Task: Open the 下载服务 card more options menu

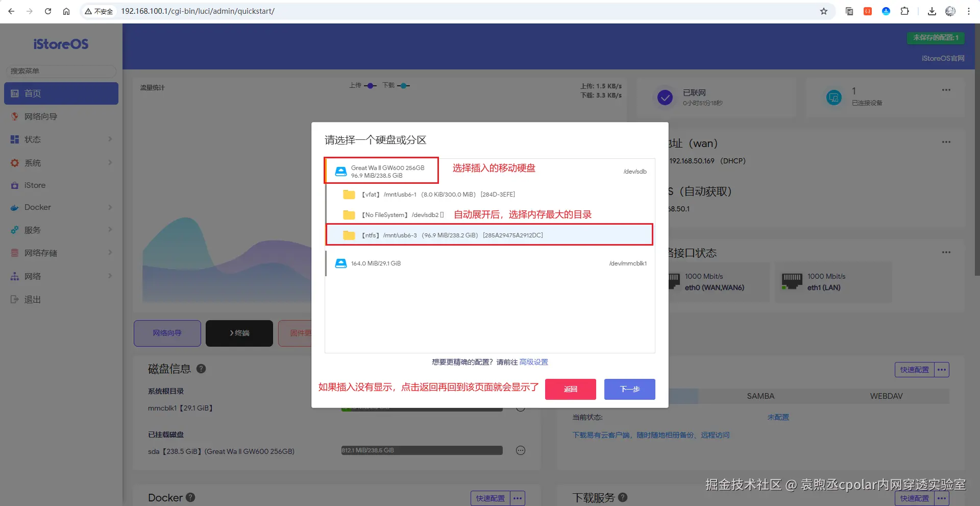Action: (x=942, y=498)
